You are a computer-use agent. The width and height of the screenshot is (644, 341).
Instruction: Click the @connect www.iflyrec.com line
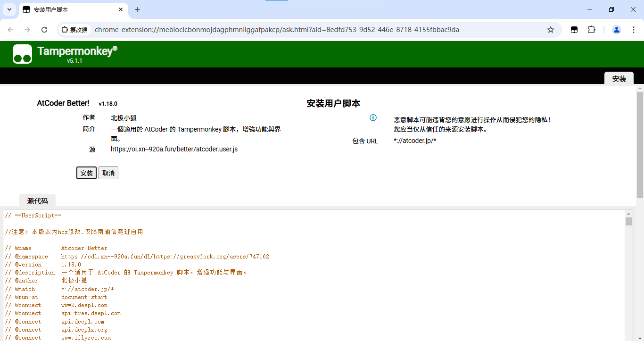tap(58, 338)
